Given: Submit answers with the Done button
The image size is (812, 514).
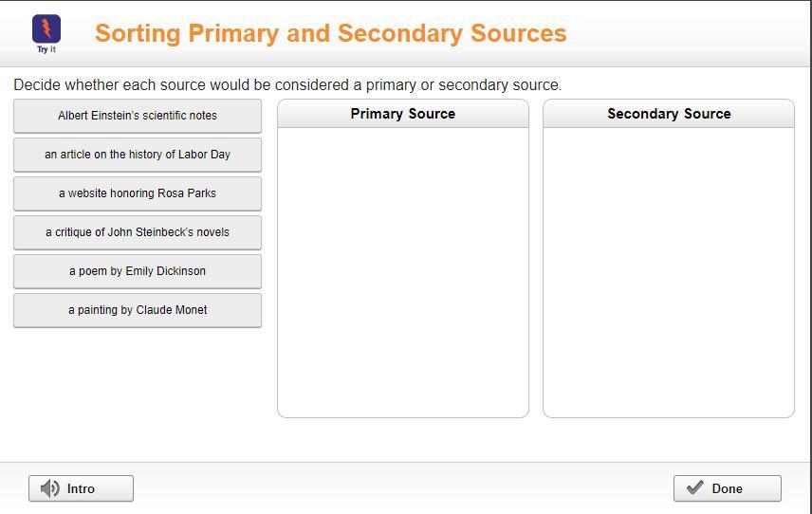Looking at the screenshot, I should pyautogui.click(x=727, y=488).
